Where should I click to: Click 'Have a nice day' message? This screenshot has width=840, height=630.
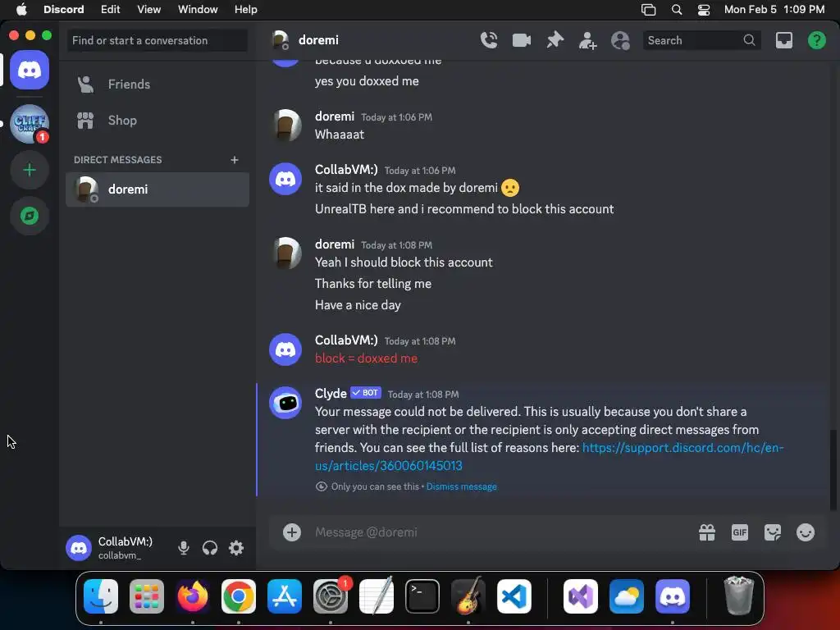(x=358, y=305)
